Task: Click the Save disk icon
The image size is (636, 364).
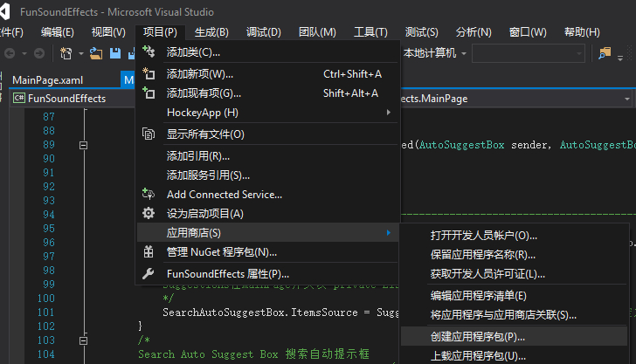Action: coord(115,53)
